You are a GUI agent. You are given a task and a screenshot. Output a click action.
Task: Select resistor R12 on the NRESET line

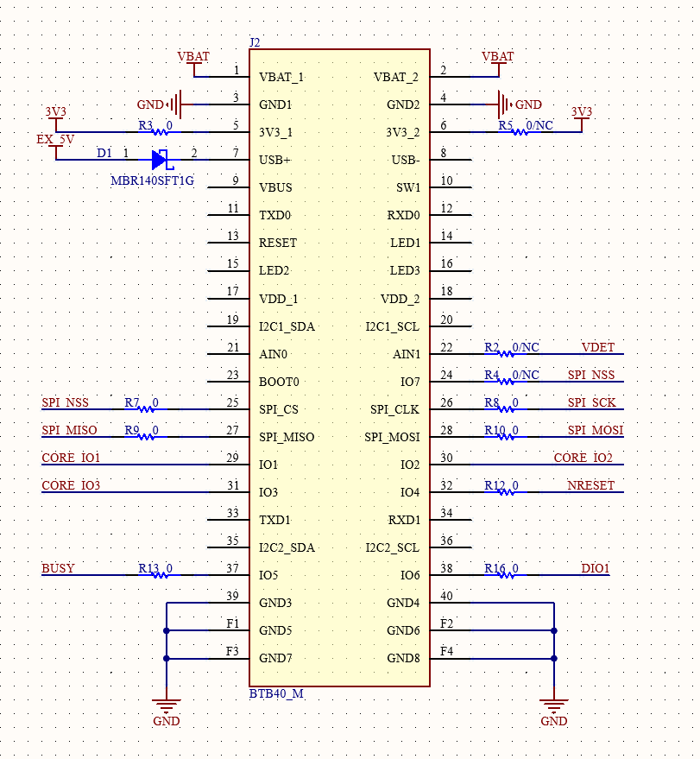pos(506,492)
